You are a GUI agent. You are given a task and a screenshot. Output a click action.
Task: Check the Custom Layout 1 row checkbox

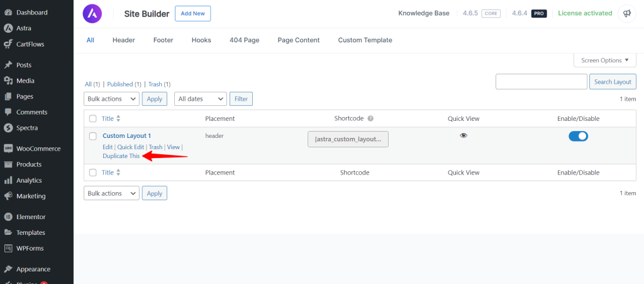click(x=93, y=136)
